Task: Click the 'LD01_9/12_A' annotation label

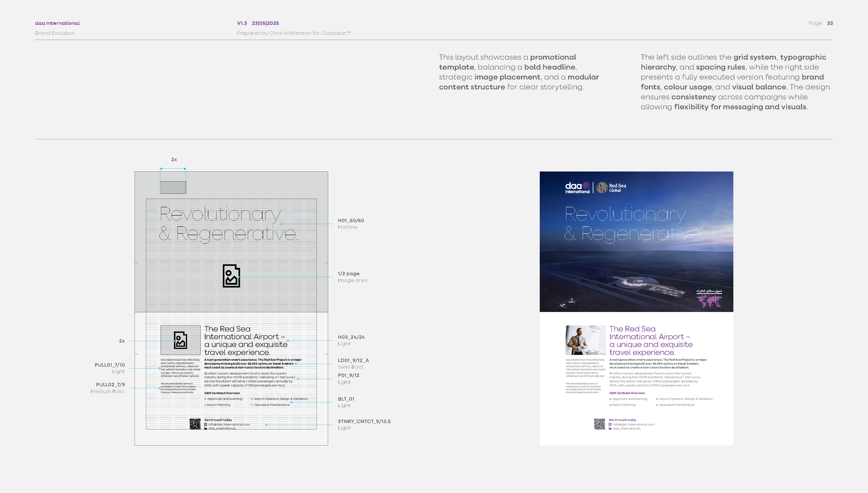Action: 353,361
